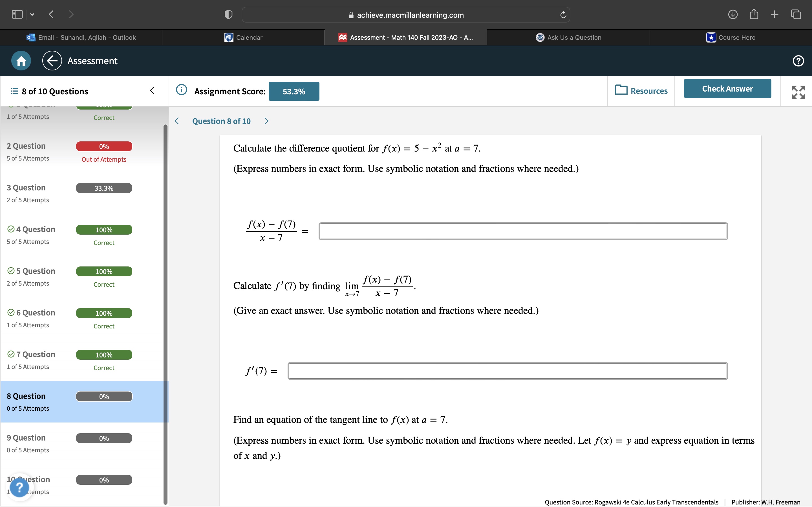Open the Resources panel
The width and height of the screenshot is (812, 507).
641,91
